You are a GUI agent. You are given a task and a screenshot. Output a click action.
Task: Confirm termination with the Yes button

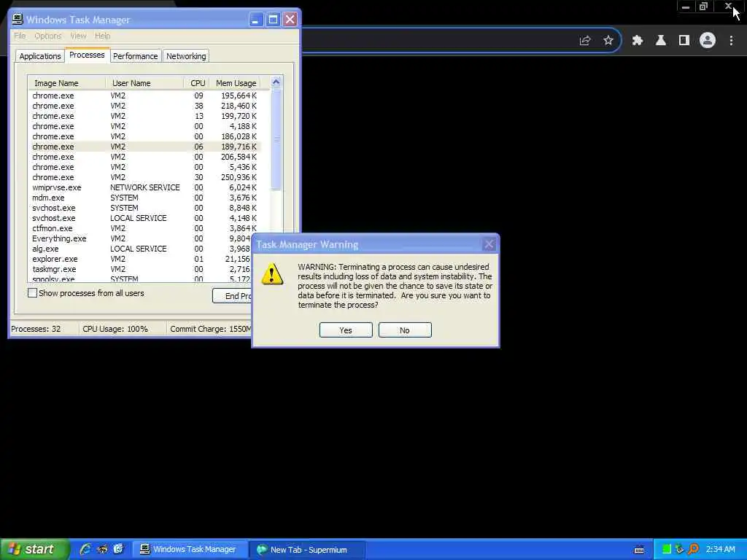pyautogui.click(x=346, y=330)
